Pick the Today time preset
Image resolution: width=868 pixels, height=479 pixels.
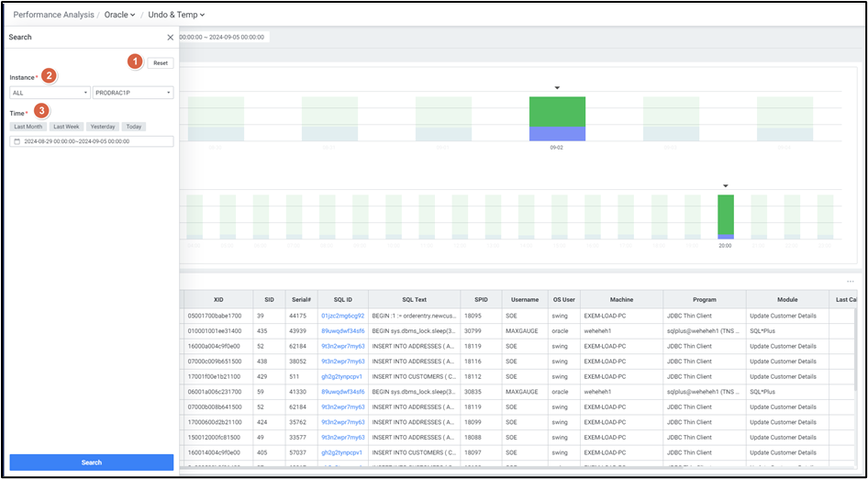coord(134,127)
